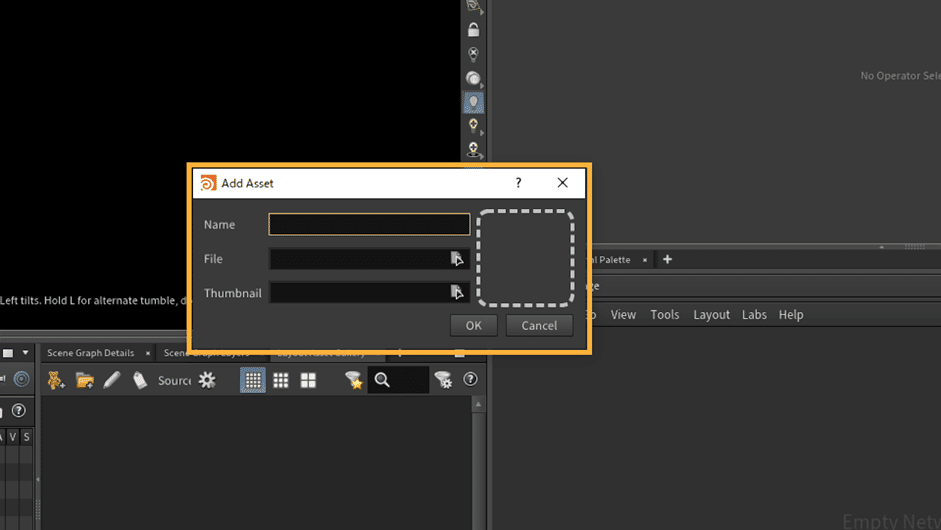Image resolution: width=941 pixels, height=530 pixels.
Task: Click the gallery scrollbar up arrow
Action: 478,405
